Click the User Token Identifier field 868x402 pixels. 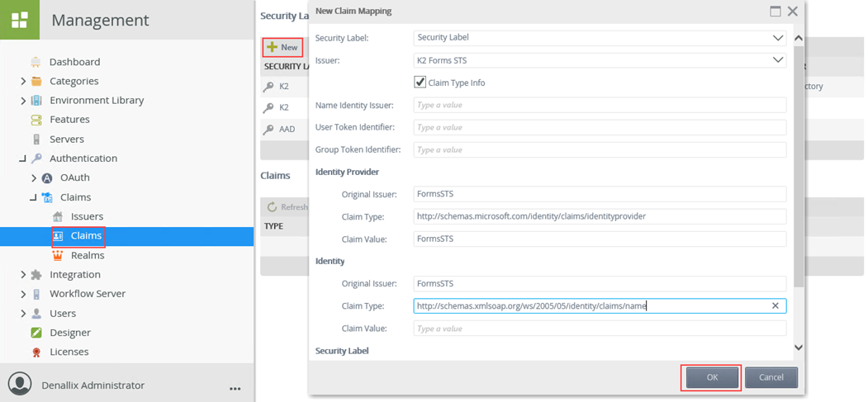click(x=600, y=127)
